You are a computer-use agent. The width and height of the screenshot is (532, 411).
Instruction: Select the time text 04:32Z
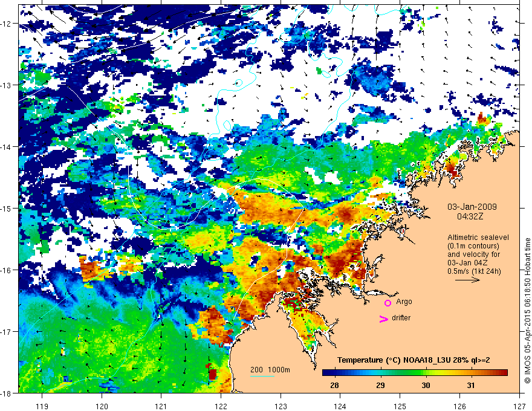pyautogui.click(x=470, y=216)
